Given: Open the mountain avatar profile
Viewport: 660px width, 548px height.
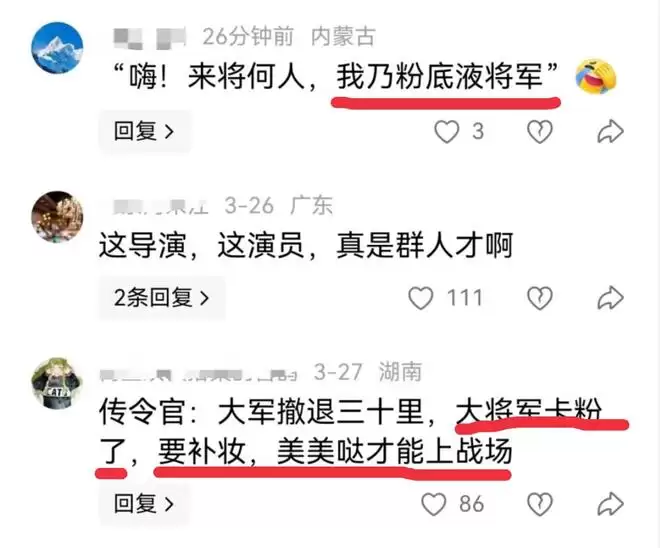Looking at the screenshot, I should pyautogui.click(x=57, y=48).
